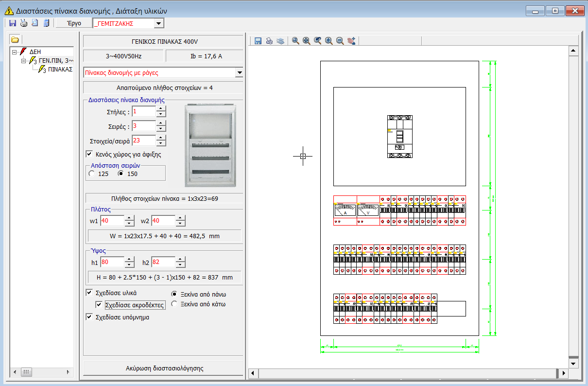Zoom in with the plus magnifier icon

click(x=329, y=41)
